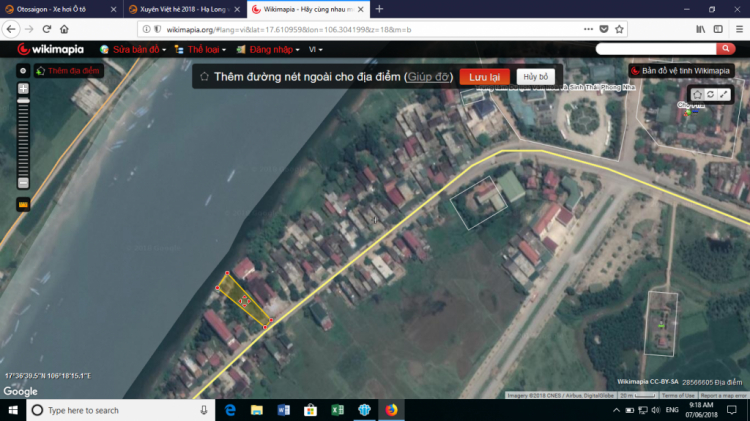Reload the current page
The image size is (750, 421).
[47, 29]
